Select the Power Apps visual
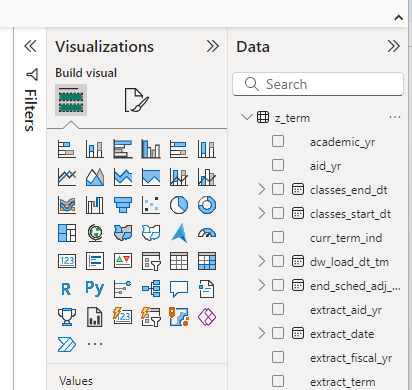This screenshot has width=412, height=390. point(207,317)
